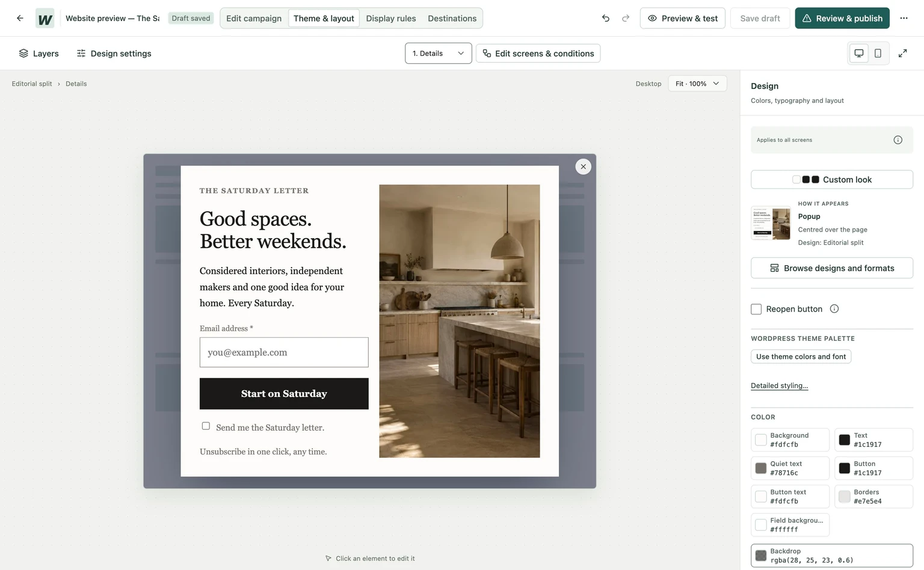Enable the Reopen button checkbox
Viewport: 924px width, 570px height.
(756, 309)
